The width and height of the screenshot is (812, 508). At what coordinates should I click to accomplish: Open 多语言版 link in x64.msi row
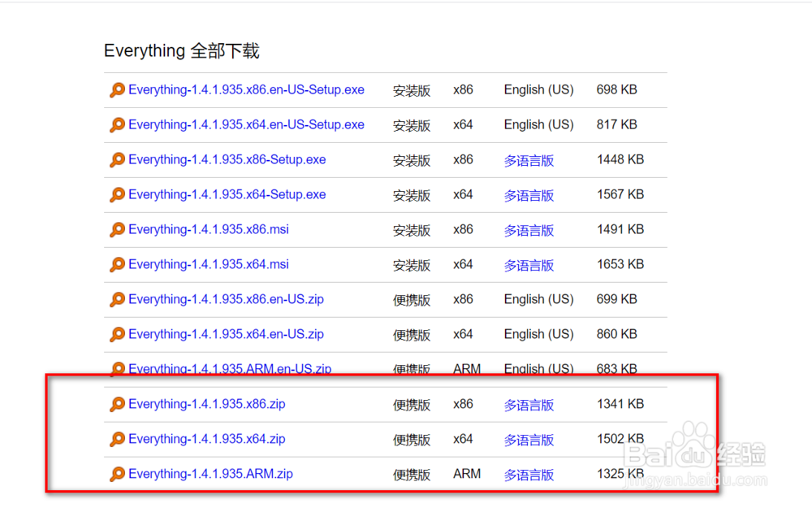[x=529, y=266]
